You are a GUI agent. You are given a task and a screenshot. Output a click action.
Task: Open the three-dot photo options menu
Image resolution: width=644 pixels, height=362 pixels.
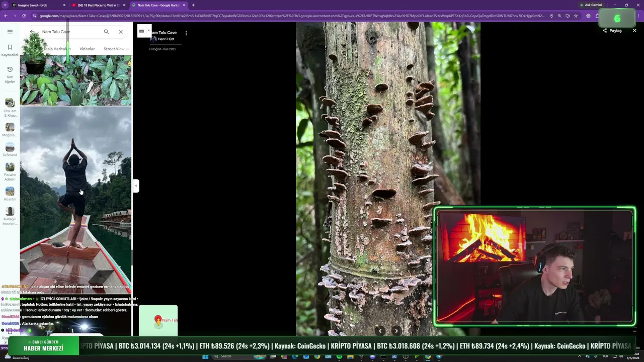tap(186, 33)
